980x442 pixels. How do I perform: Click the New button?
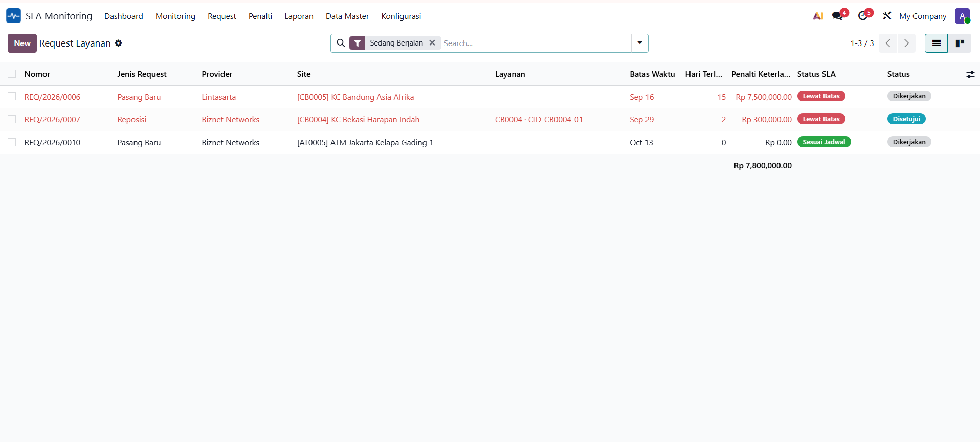(22, 43)
